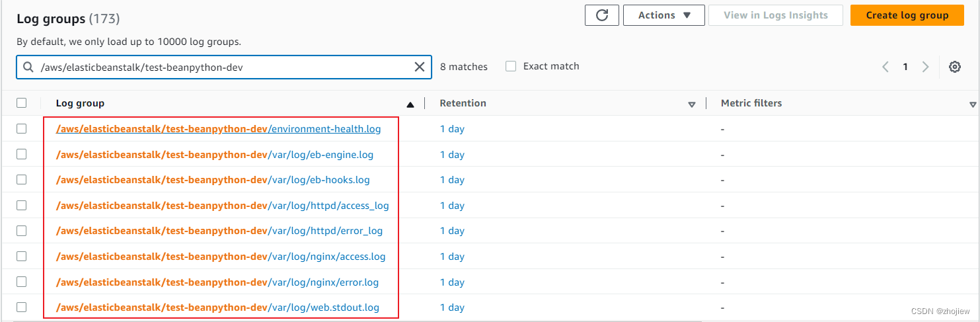Screen dimensions: 980x322
Task: Click the 8 matches result count
Action: (464, 67)
